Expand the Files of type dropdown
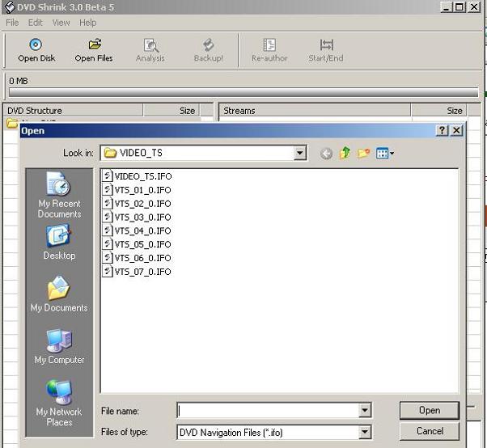 (365, 432)
